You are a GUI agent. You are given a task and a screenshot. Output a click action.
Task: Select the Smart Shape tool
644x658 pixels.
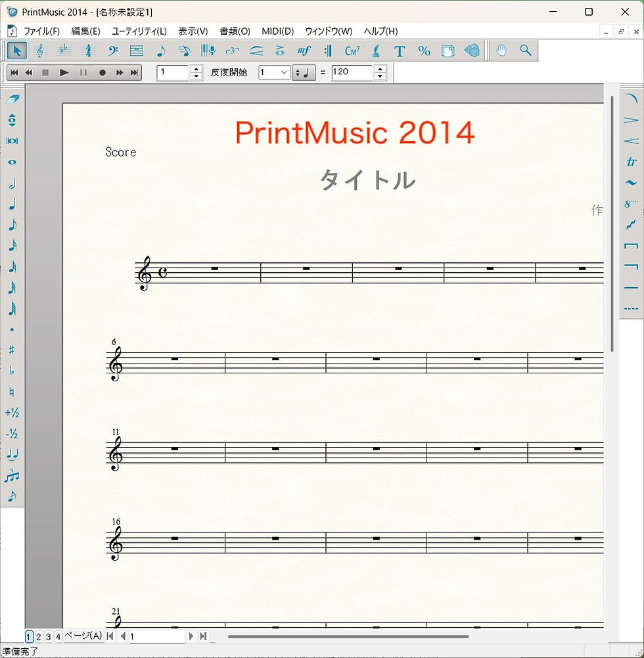tap(256, 51)
